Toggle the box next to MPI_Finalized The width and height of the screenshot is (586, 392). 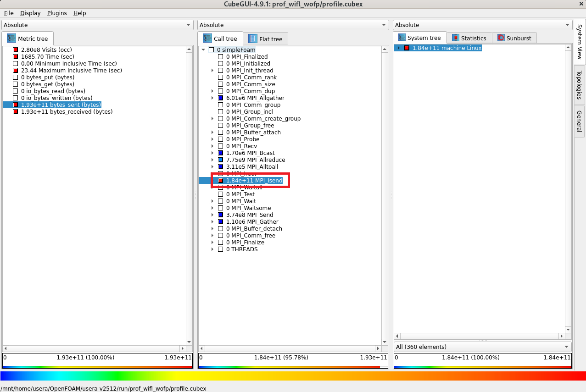pos(221,57)
